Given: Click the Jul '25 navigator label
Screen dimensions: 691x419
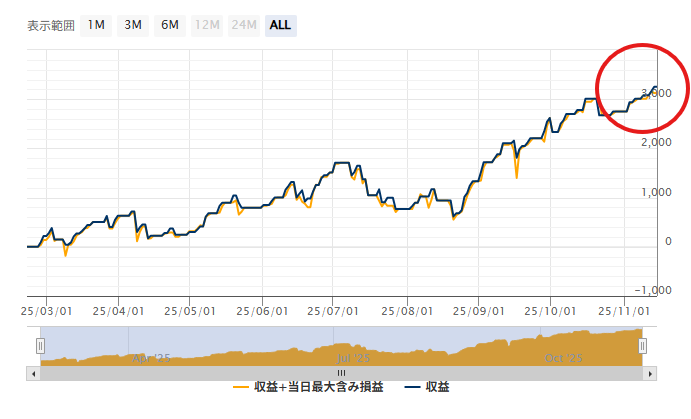Looking at the screenshot, I should (x=353, y=358).
